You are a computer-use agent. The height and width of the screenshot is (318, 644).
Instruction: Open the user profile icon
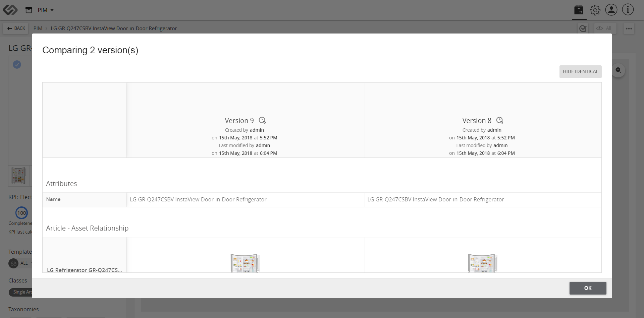point(611,10)
